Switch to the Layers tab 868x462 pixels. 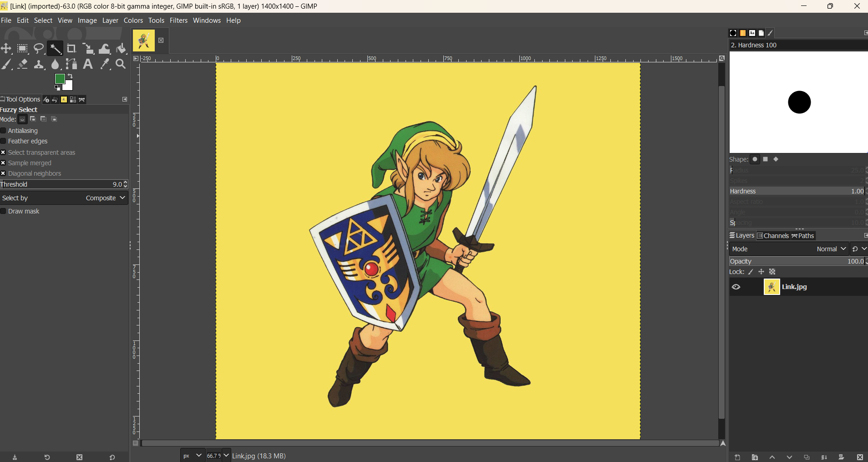pos(742,236)
